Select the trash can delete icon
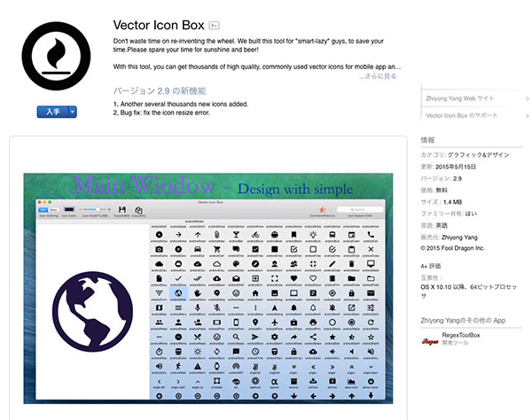The width and height of the screenshot is (532, 420). [x=351, y=264]
